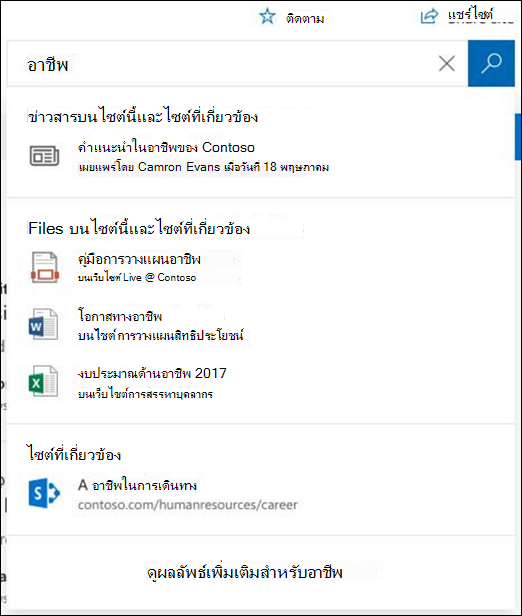Open site A อาชีพในการเดินทาง
The width and height of the screenshot is (522, 616).
click(137, 485)
